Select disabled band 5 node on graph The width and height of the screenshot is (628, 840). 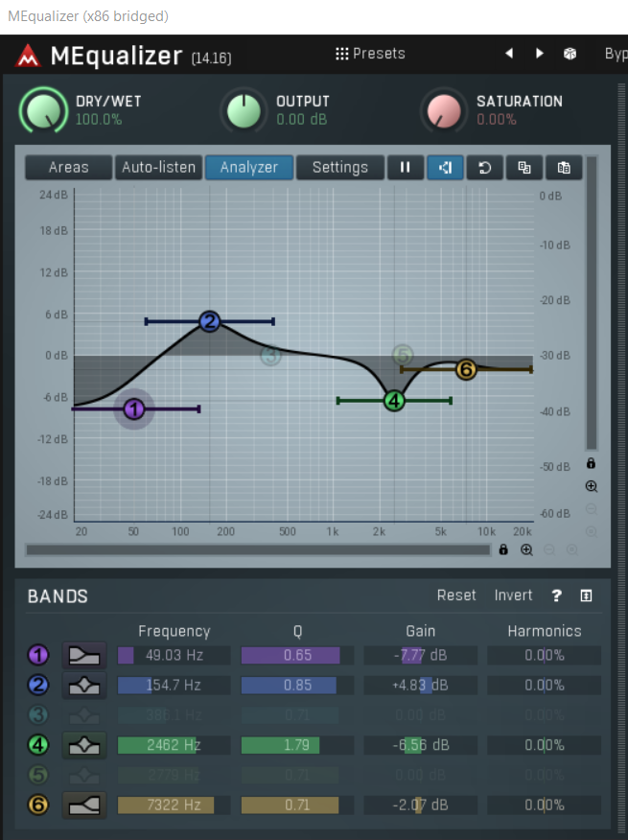tap(403, 355)
